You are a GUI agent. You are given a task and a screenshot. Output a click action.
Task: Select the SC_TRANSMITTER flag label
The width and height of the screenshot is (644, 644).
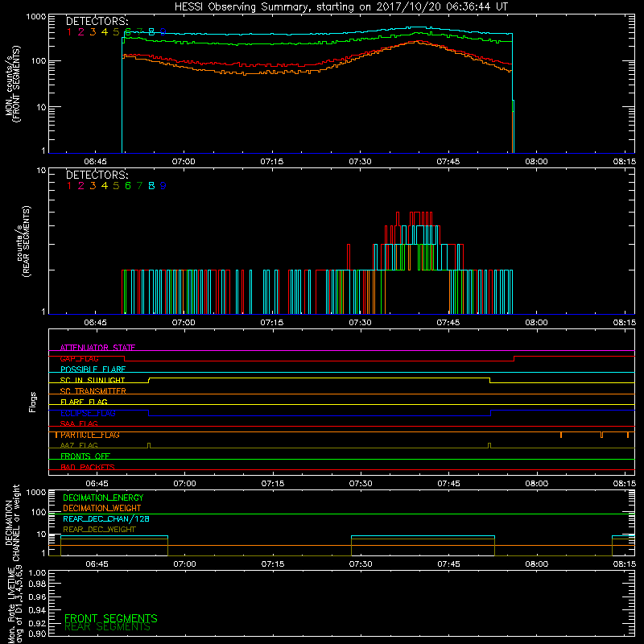pos(93,391)
